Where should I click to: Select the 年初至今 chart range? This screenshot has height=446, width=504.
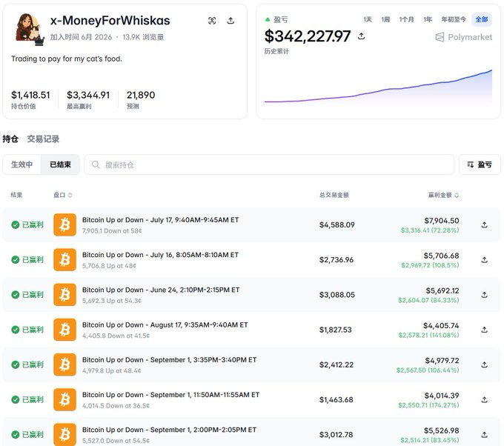[x=454, y=19]
